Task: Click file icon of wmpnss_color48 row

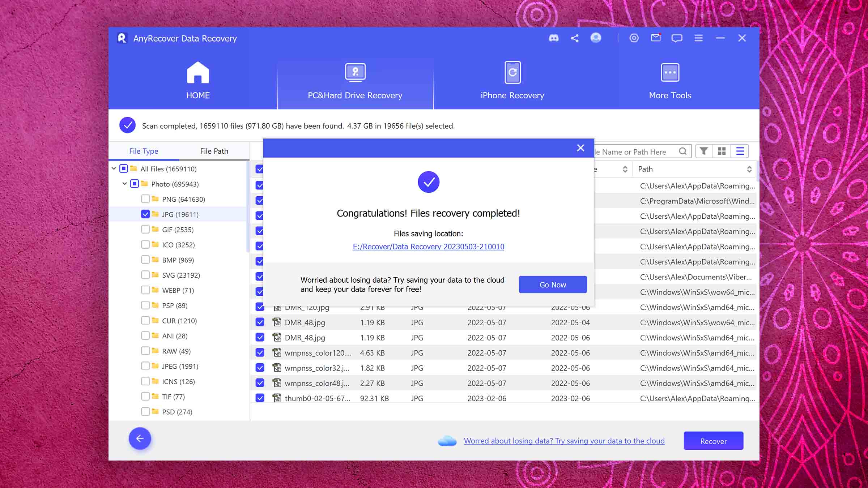Action: 277,383
